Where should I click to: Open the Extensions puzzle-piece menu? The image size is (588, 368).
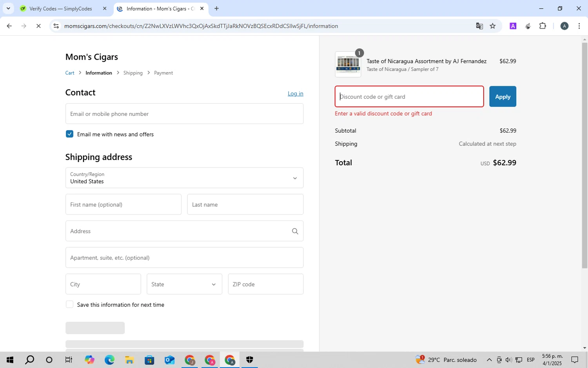click(x=543, y=26)
